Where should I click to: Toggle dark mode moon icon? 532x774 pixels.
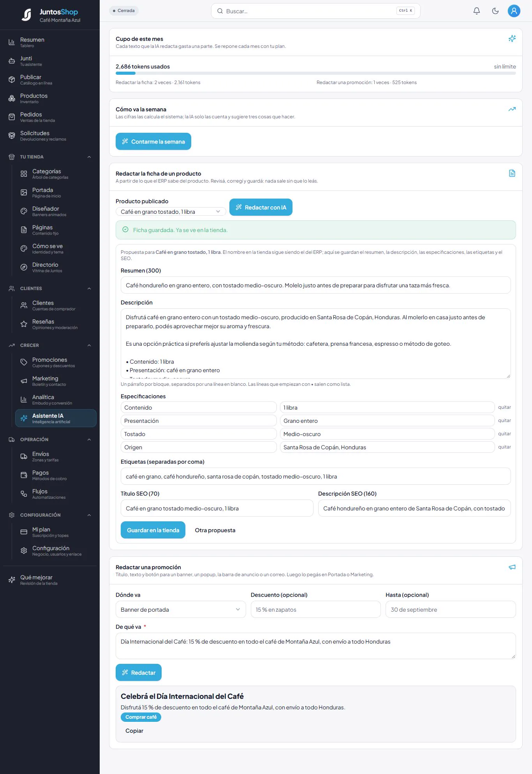[x=495, y=11]
